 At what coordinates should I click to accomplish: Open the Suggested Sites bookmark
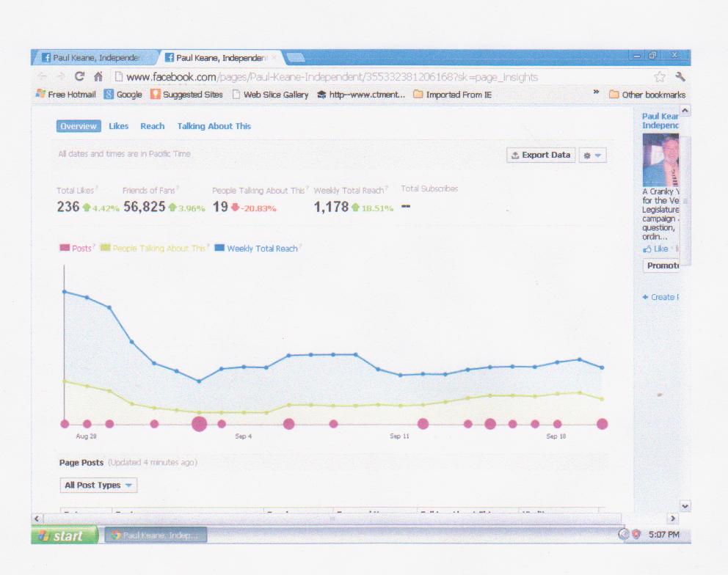click(x=186, y=94)
